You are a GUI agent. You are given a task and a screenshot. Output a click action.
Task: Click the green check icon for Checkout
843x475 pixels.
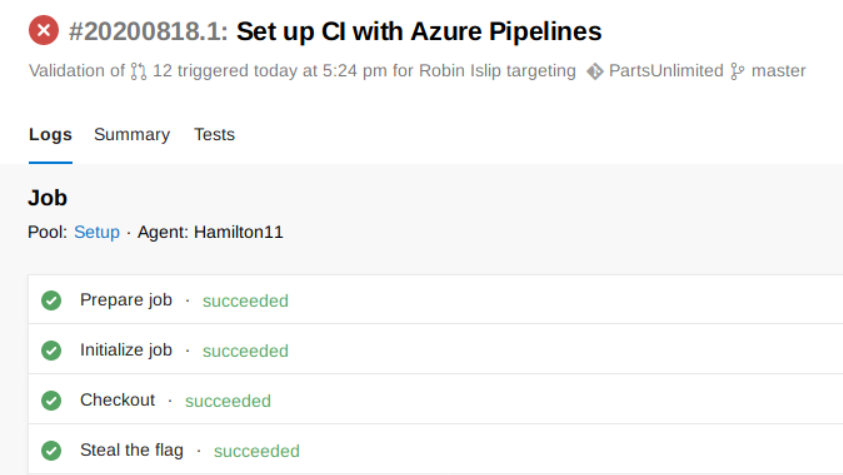click(x=51, y=400)
